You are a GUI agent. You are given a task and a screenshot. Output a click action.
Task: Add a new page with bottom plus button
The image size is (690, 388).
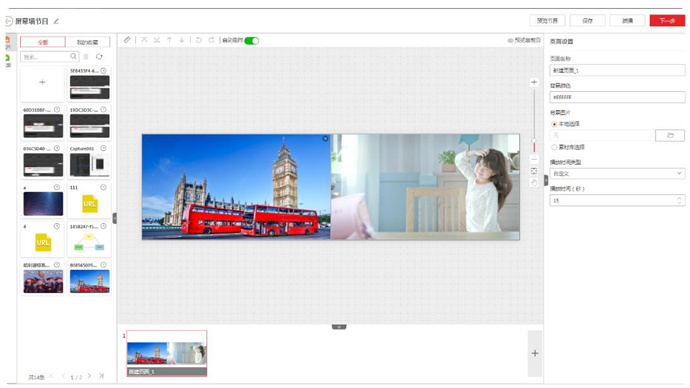pyautogui.click(x=535, y=353)
